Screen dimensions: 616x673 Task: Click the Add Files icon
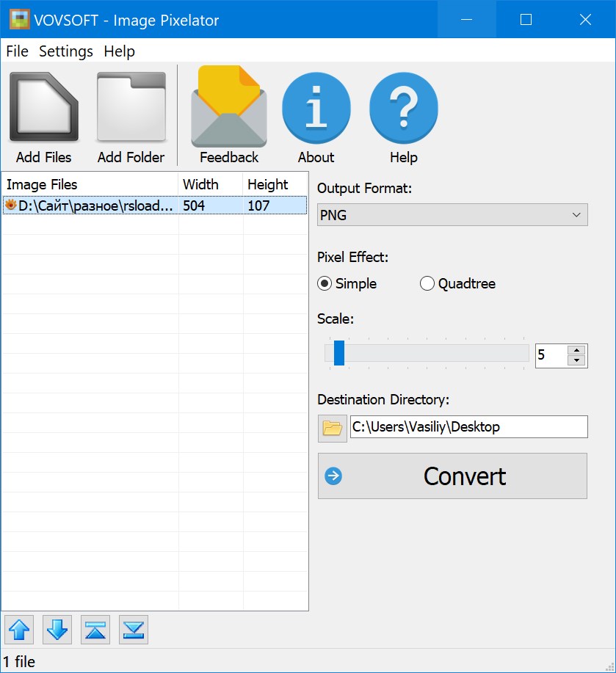coord(44,107)
